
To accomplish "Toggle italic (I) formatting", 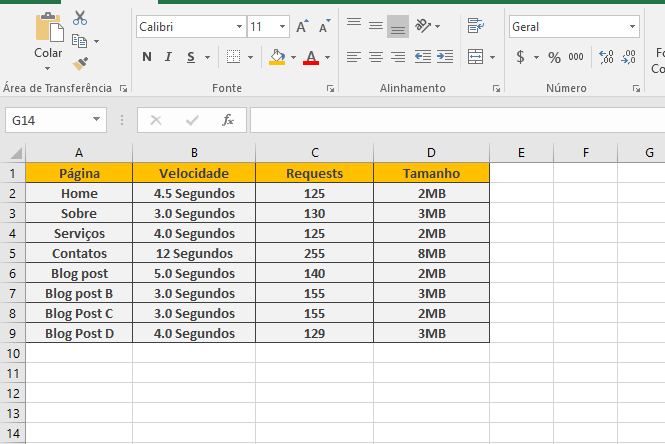I will (x=168, y=57).
